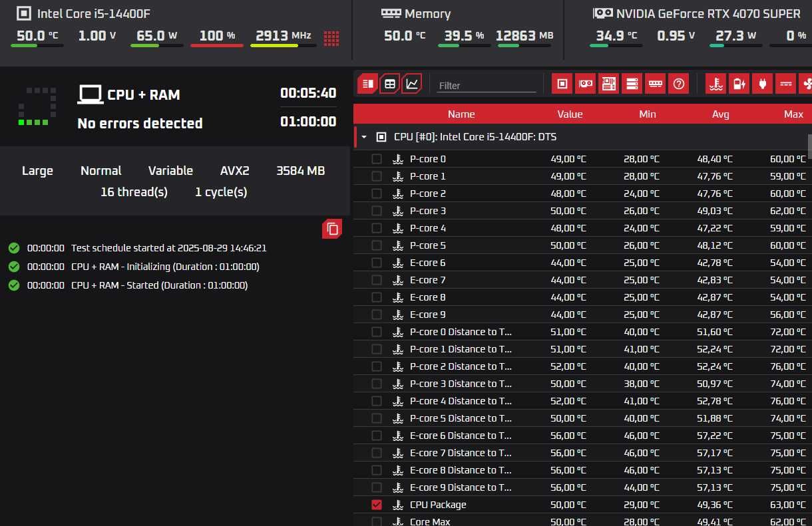This screenshot has width=812, height=526.
Task: Filter sensors by question mark icon
Action: (x=678, y=84)
